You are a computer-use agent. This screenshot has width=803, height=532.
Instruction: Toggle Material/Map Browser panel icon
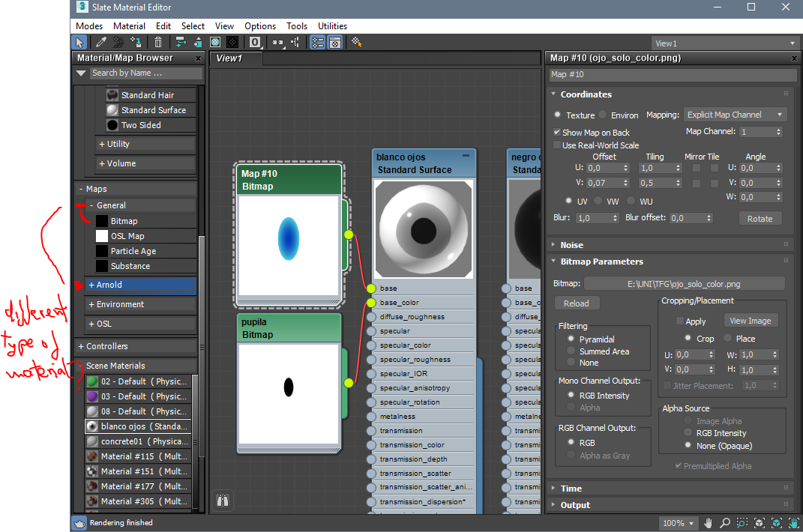(x=317, y=43)
